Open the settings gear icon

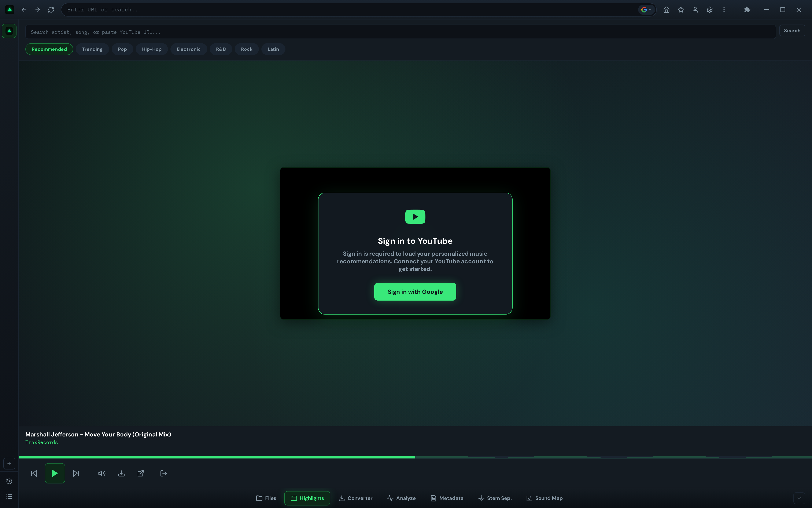710,10
